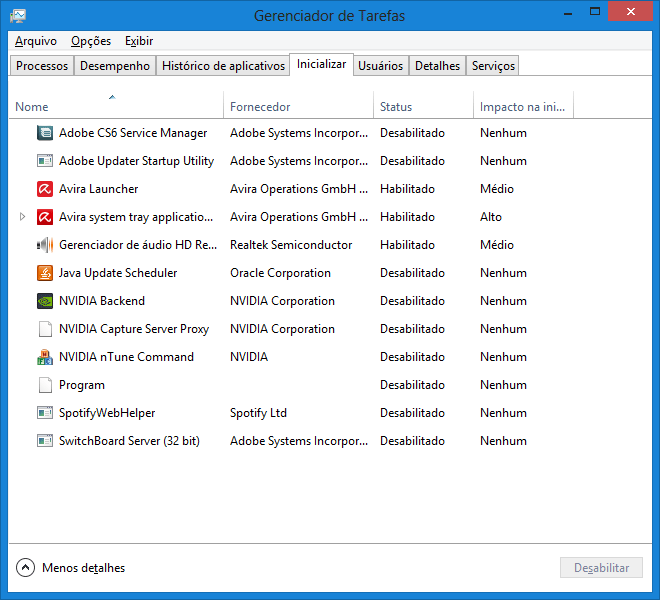Click Médio impact of Realtek audio row
Screen dimensions: 660x600
(497, 245)
